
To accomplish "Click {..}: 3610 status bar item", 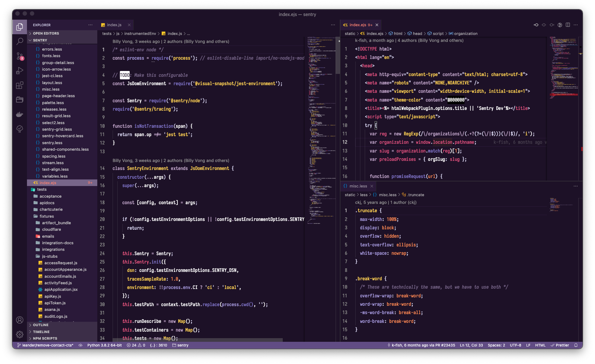I will point(158,345).
